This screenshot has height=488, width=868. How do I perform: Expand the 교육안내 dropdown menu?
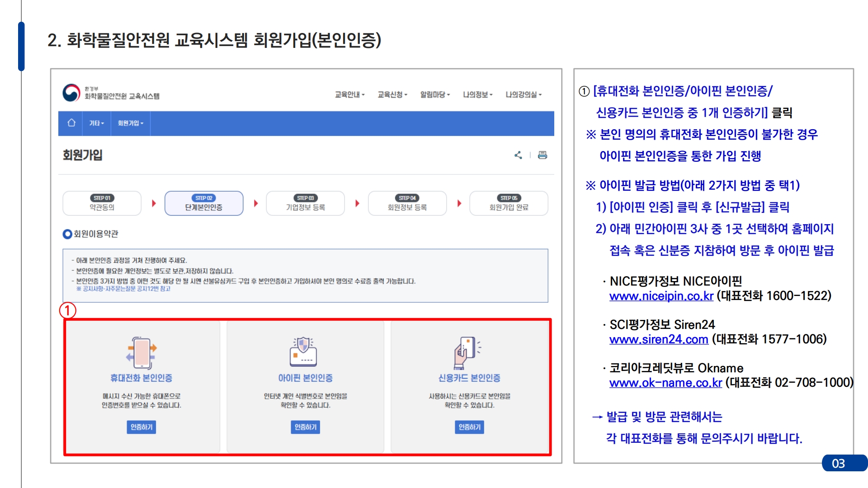point(349,94)
